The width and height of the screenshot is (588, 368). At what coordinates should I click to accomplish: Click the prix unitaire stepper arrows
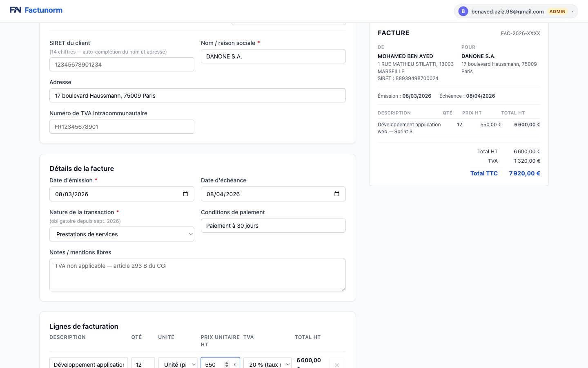227,364
